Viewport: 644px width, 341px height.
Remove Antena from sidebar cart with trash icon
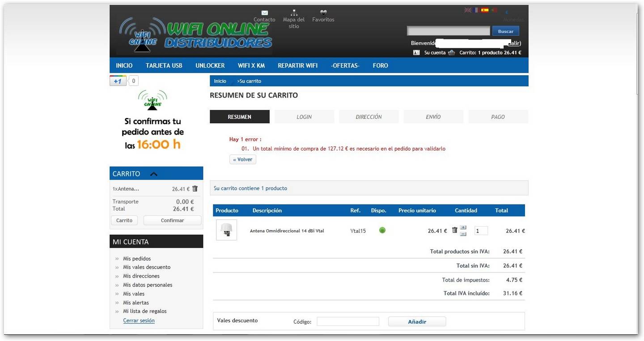pyautogui.click(x=195, y=189)
